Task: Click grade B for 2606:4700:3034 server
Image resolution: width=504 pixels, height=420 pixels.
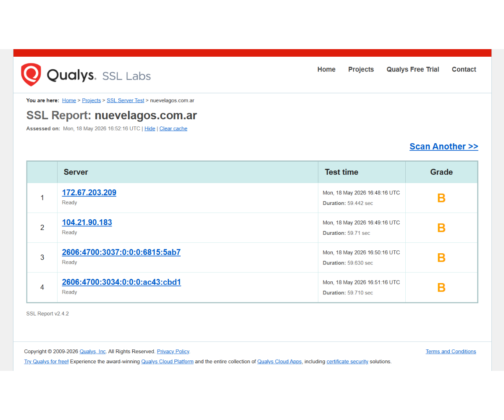Action: tap(441, 287)
